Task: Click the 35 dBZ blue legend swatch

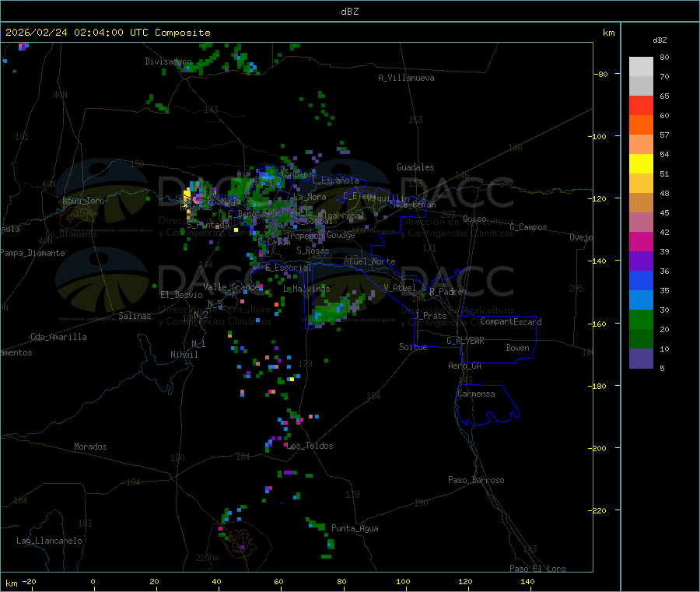Action: pos(641,300)
